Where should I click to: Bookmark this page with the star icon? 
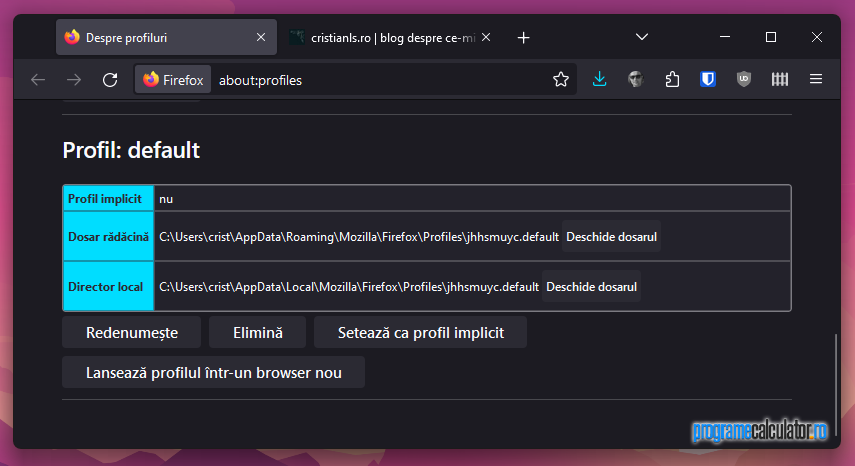tap(561, 80)
